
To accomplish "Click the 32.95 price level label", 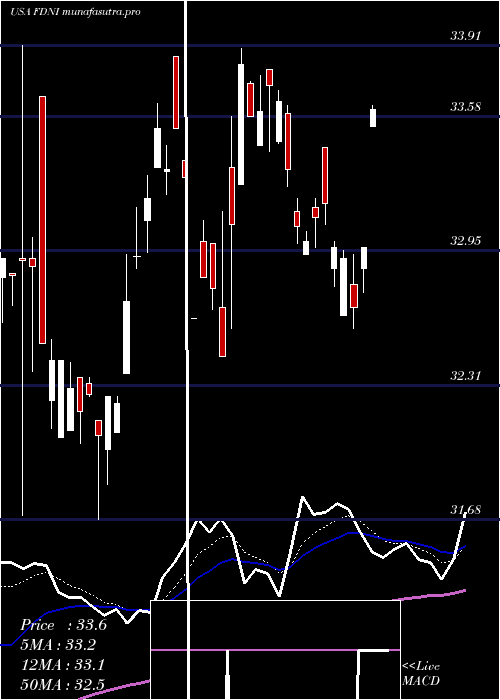I will (x=465, y=242).
